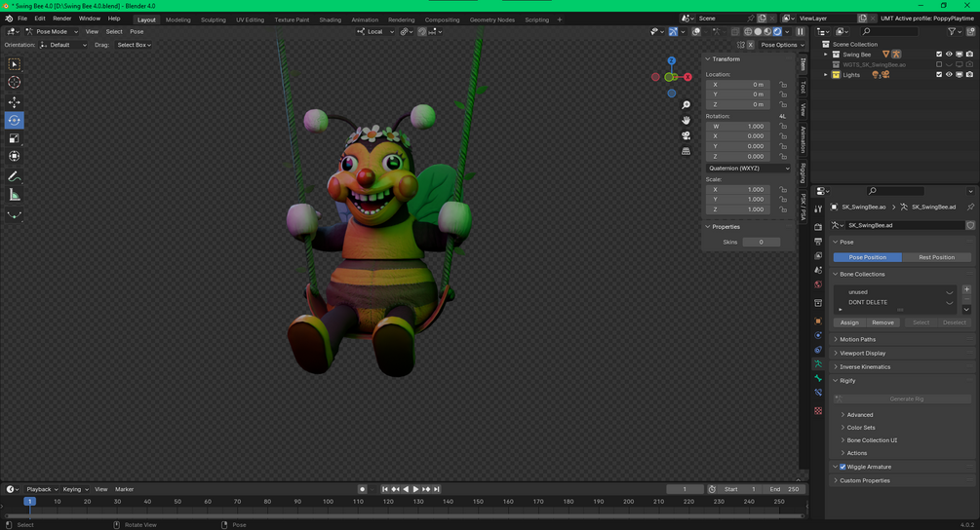The image size is (980, 530).
Task: Activate the Transform tool
Action: [x=14, y=156]
